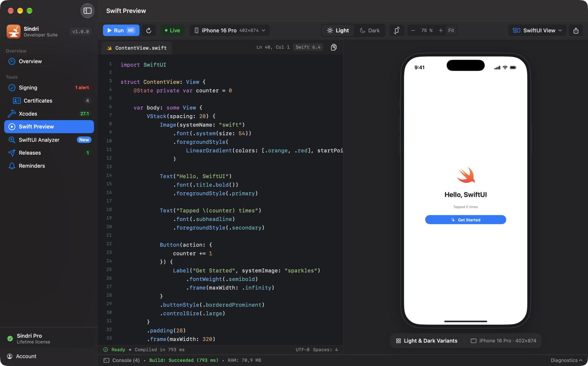Open Signing in the sidebar
Screen dimensions: 588x366
pos(49,87)
